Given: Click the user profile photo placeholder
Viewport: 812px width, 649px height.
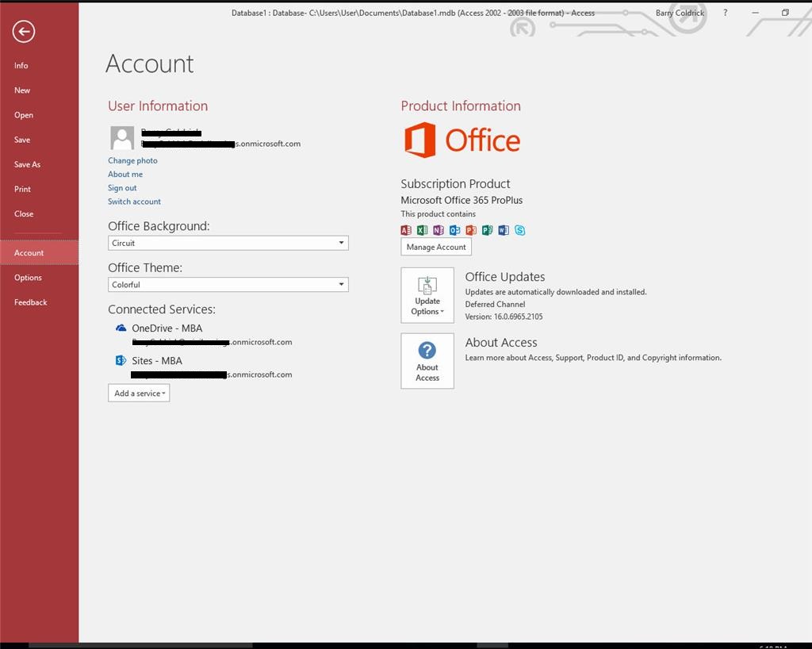Looking at the screenshot, I should point(122,138).
